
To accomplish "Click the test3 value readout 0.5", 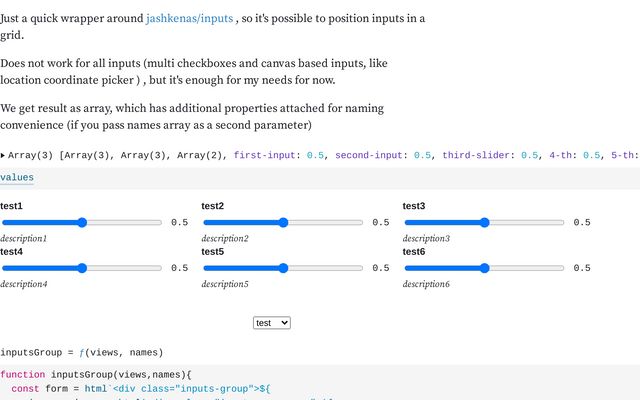I will 582,222.
